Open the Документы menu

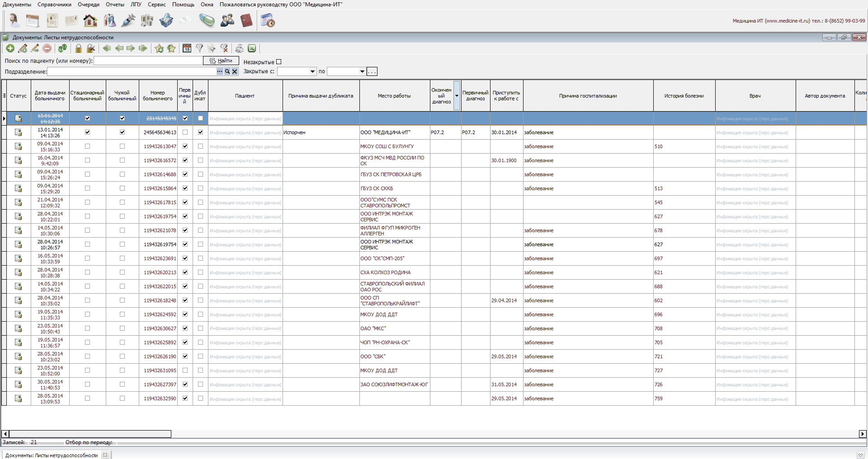point(17,5)
